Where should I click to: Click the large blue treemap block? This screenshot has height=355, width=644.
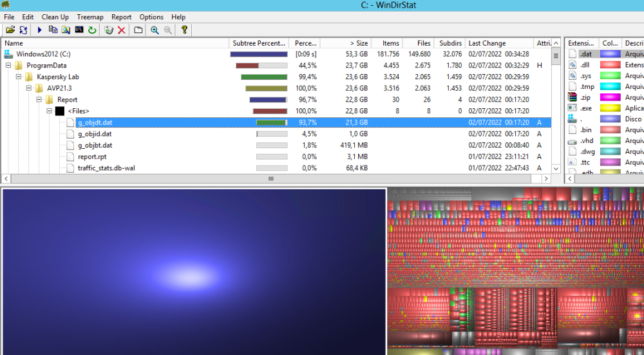(x=194, y=272)
